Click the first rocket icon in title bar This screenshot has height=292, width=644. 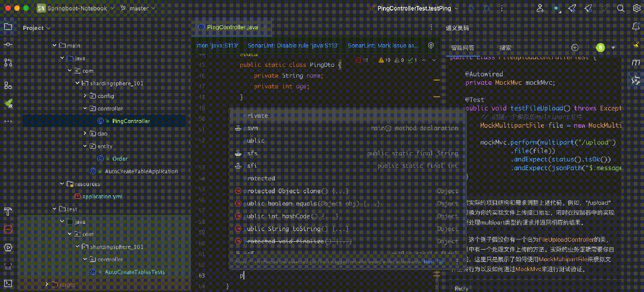pos(572,8)
